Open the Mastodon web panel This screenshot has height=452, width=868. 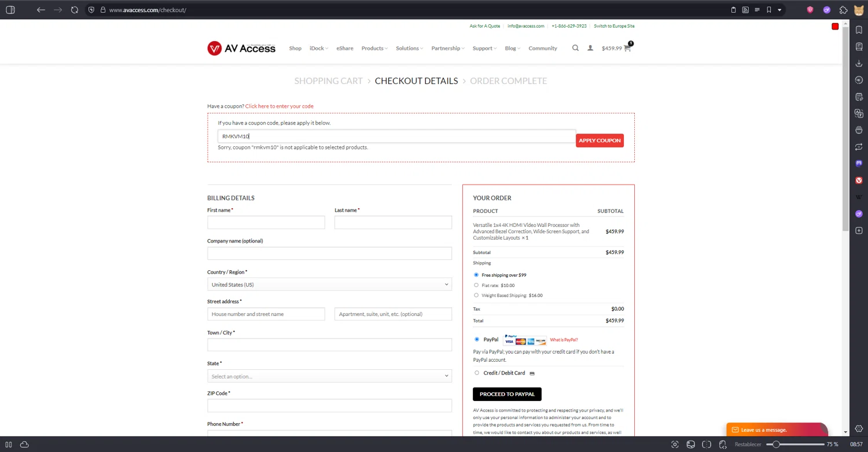click(x=859, y=164)
